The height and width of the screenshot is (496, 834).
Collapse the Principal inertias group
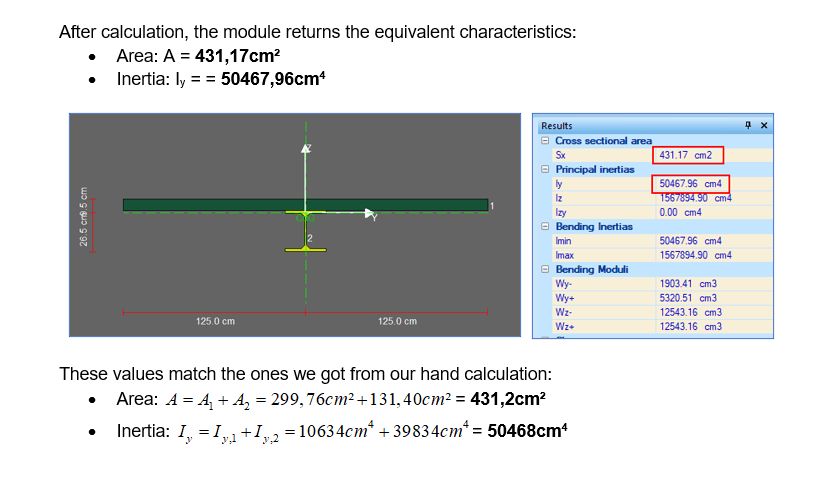coord(545,170)
